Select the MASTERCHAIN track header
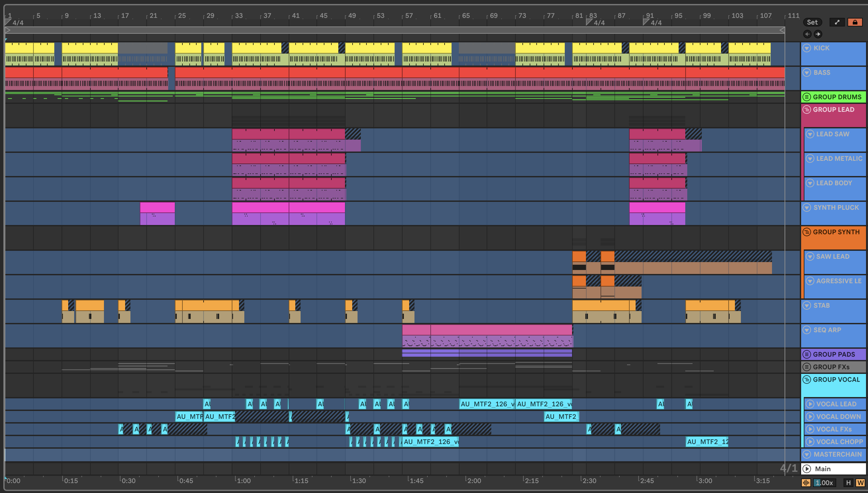The height and width of the screenshot is (493, 868). tap(837, 454)
